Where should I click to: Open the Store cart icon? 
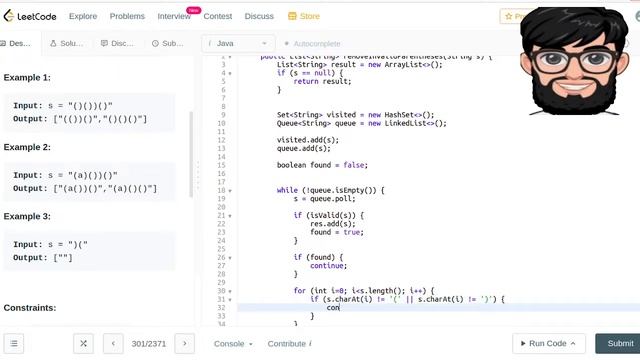click(x=292, y=16)
